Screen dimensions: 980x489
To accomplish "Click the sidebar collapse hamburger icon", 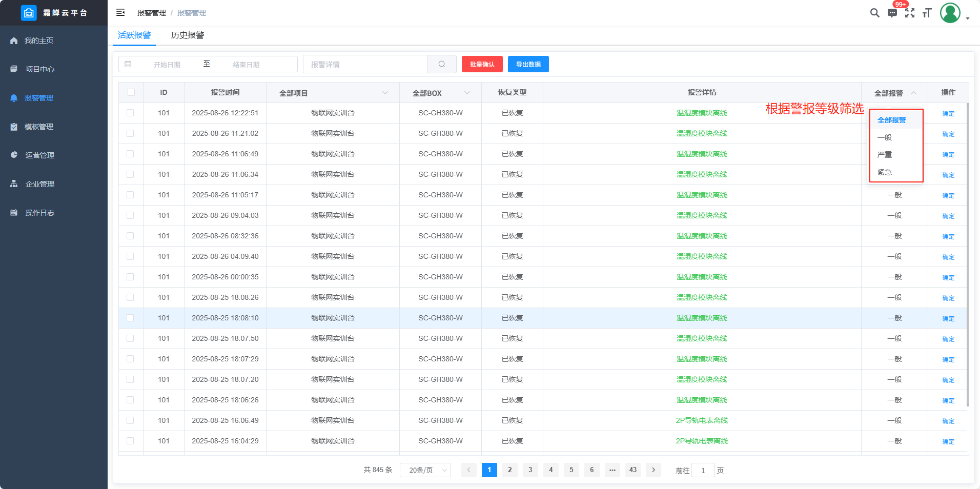I will click(120, 13).
